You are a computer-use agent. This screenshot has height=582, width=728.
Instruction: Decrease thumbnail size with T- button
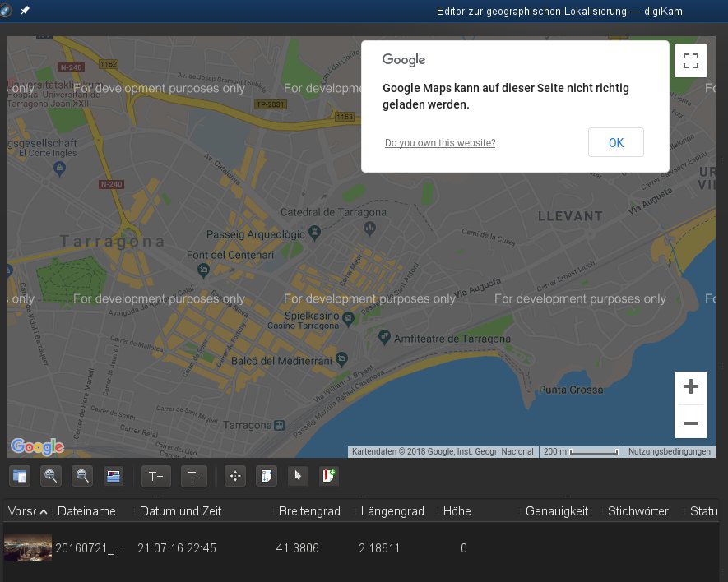[193, 475]
